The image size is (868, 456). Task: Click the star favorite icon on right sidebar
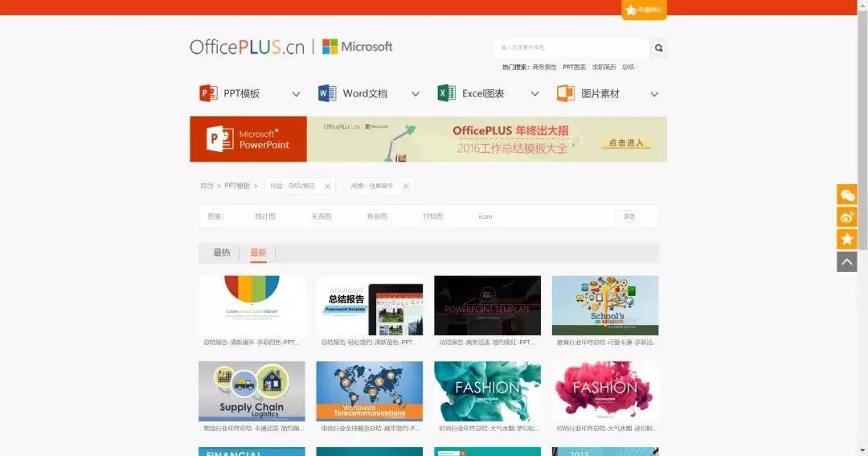pyautogui.click(x=847, y=239)
